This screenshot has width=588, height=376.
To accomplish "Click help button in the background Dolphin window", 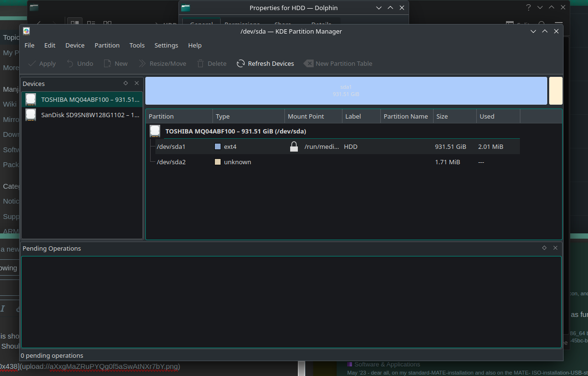I will 529,7.
